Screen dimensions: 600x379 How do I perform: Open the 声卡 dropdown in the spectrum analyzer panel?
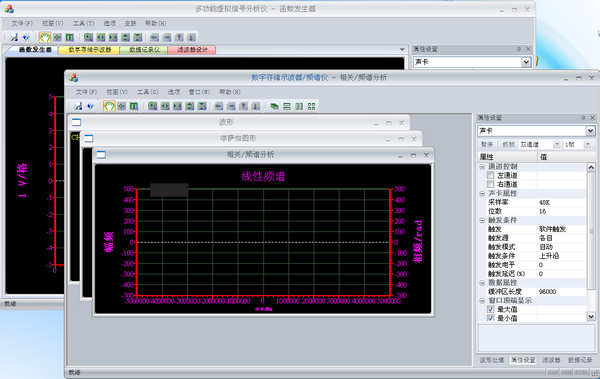click(590, 131)
